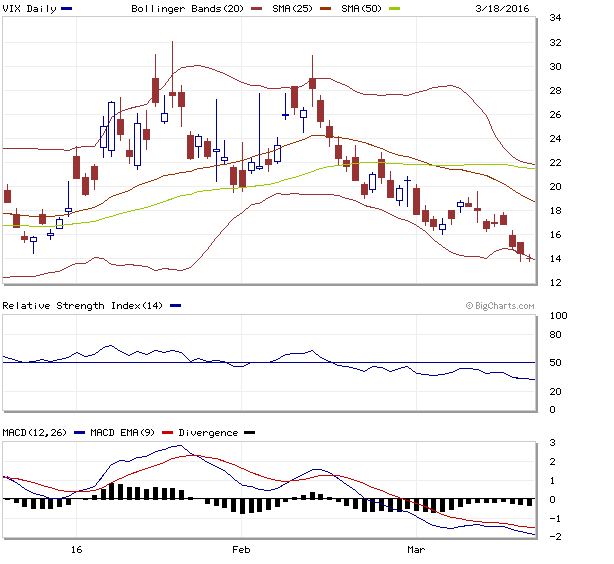Click the blue VIX Daily legend swatch
Viewport: 614px width, 564px height.
coord(67,8)
